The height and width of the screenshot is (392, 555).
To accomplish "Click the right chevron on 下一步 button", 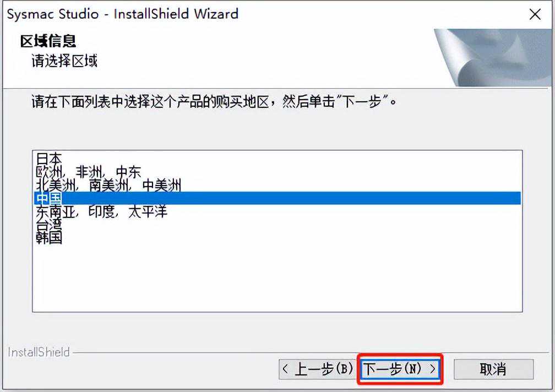I will pos(433,369).
